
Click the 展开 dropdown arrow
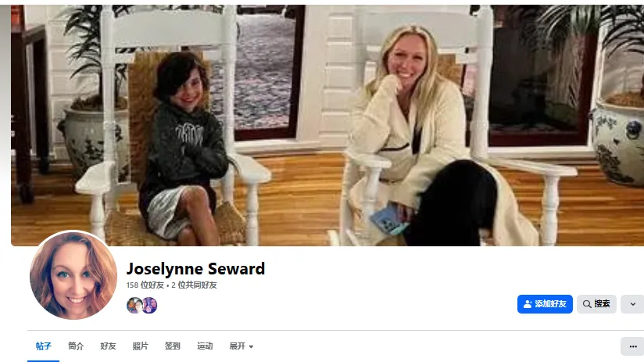[x=251, y=347]
